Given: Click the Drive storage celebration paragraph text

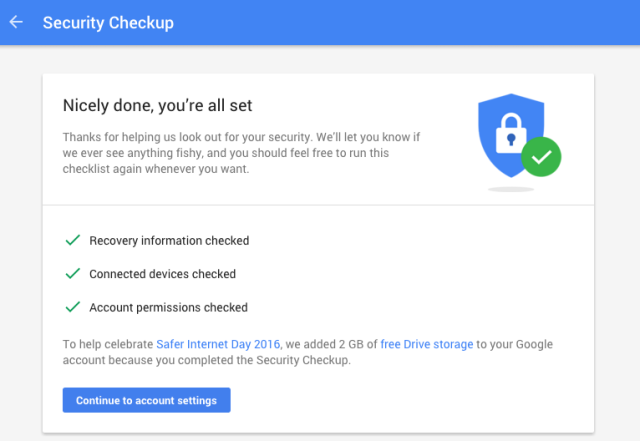Looking at the screenshot, I should (x=308, y=352).
